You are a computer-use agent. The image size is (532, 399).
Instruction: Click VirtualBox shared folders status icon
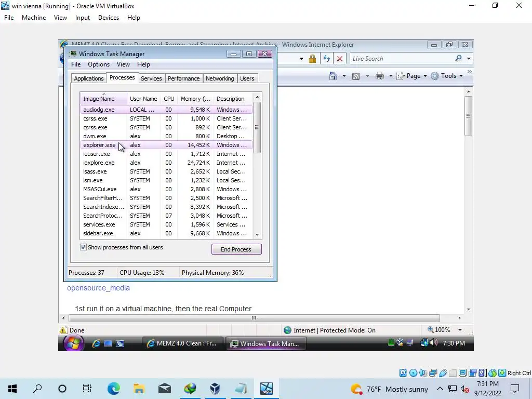453,373
